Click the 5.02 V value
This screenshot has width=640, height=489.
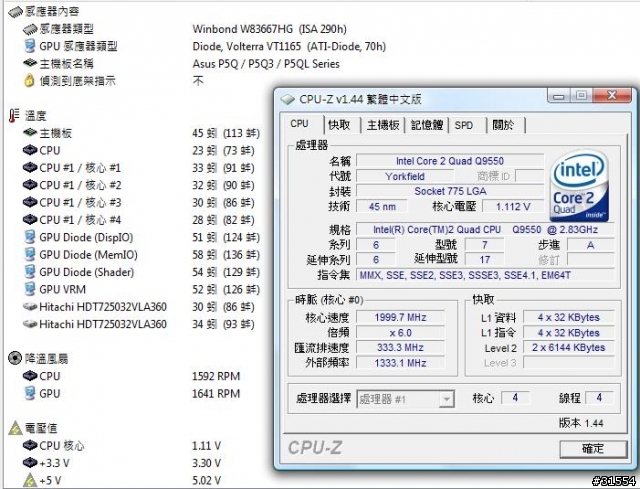click(206, 480)
